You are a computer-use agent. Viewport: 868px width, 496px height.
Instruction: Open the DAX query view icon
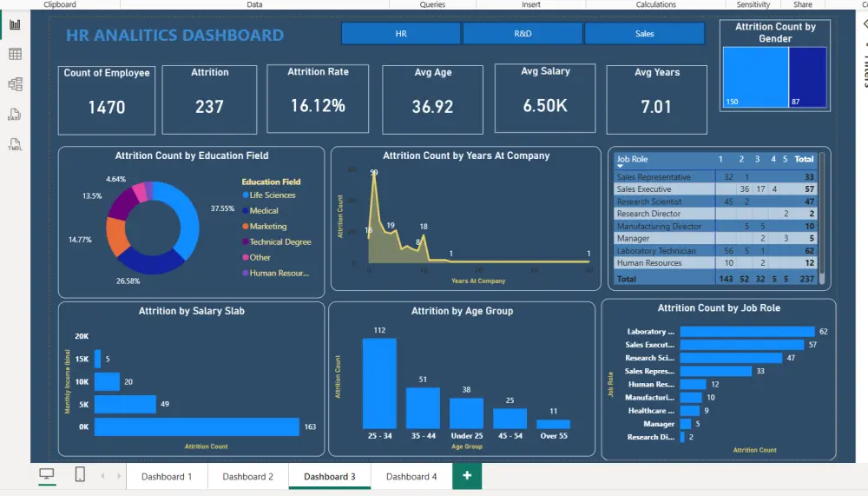tap(15, 114)
